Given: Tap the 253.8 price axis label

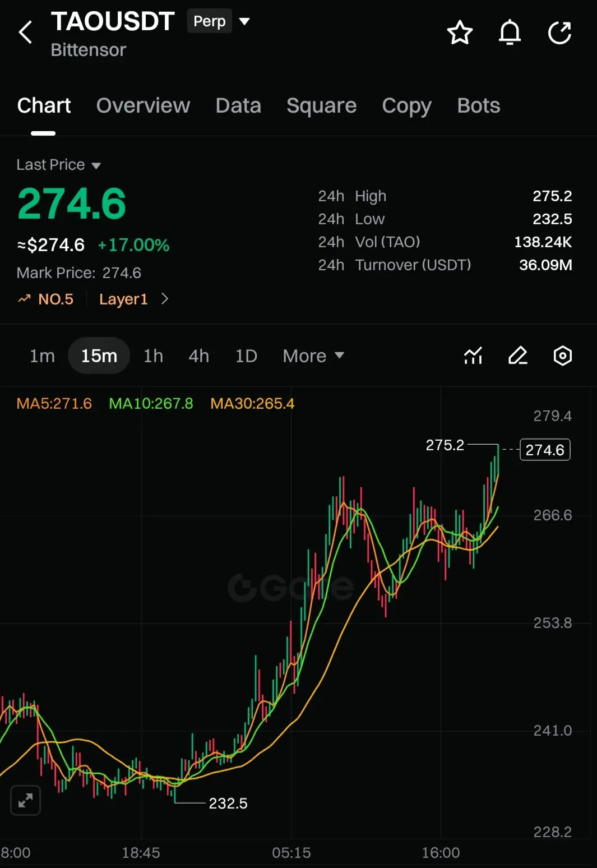Looking at the screenshot, I should [552, 623].
